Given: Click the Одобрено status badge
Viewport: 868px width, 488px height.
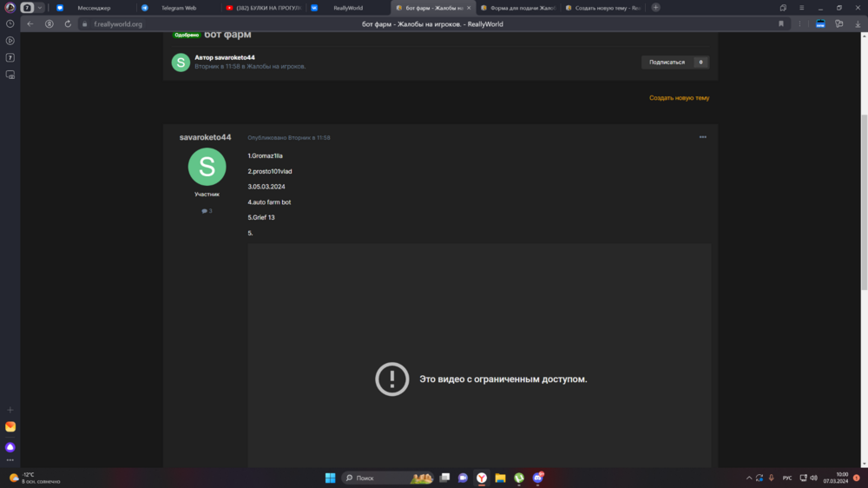Looking at the screenshot, I should 187,35.
